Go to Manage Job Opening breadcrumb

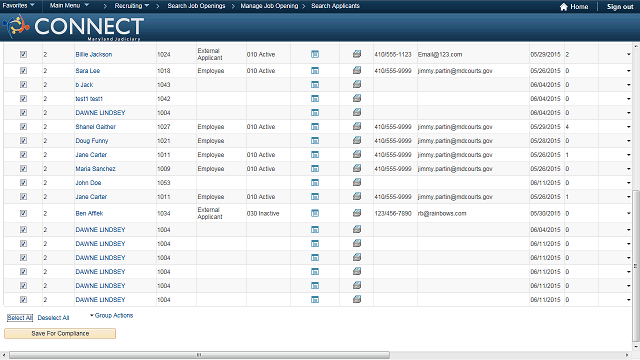[x=269, y=6]
